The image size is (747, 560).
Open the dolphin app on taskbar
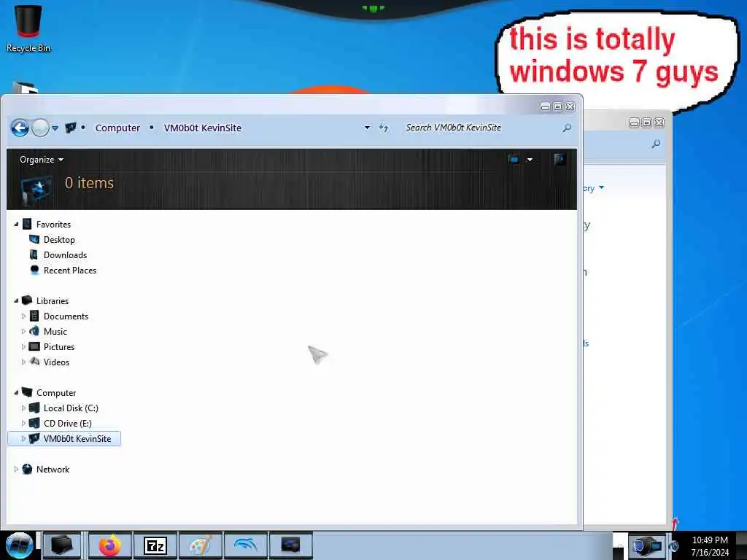pos(246,545)
